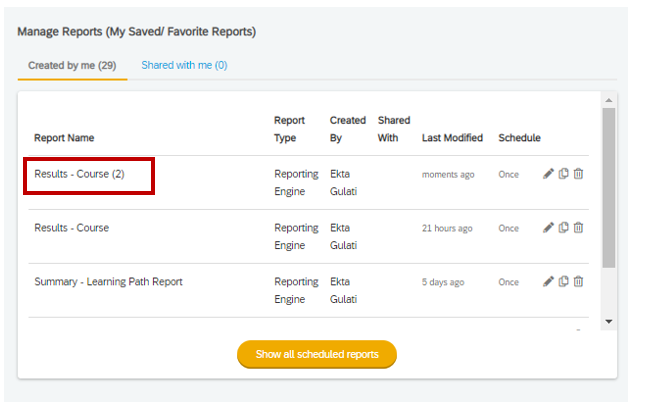Trash the report modified 21 hours ago
664x416 pixels.
578,227
